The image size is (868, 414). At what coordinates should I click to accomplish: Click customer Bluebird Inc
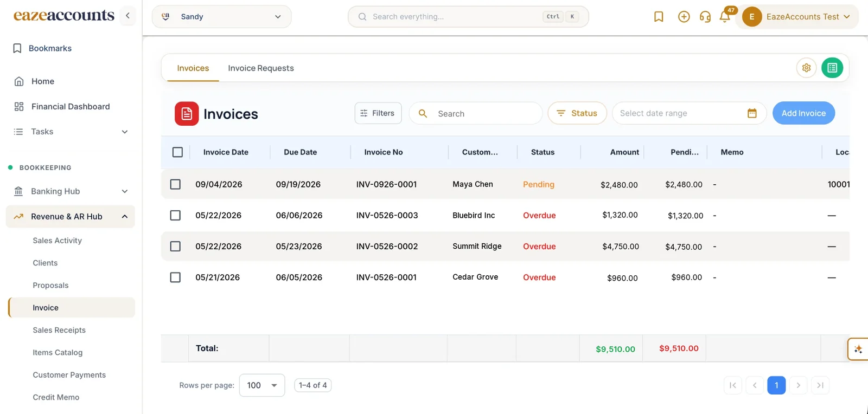474,216
